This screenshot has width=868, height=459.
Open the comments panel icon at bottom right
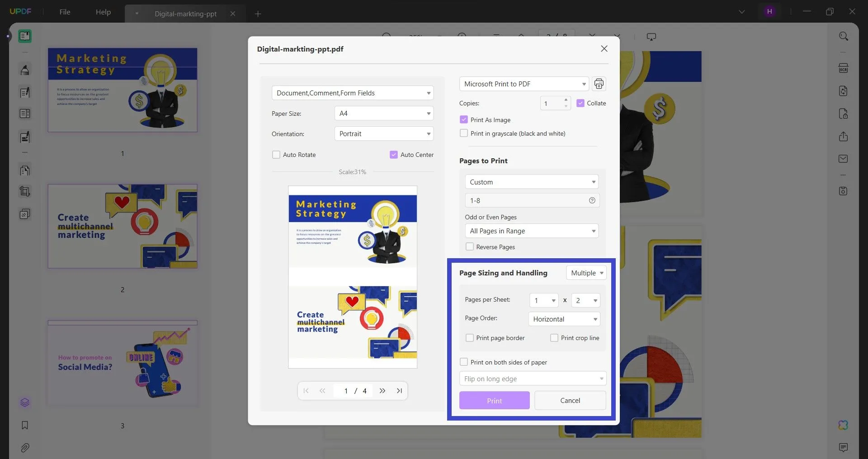(x=843, y=448)
